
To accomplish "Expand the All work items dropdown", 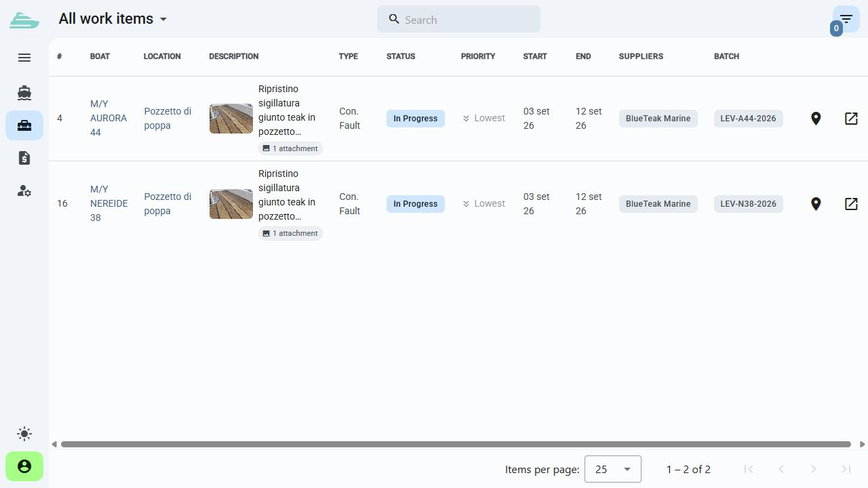I will (113, 19).
